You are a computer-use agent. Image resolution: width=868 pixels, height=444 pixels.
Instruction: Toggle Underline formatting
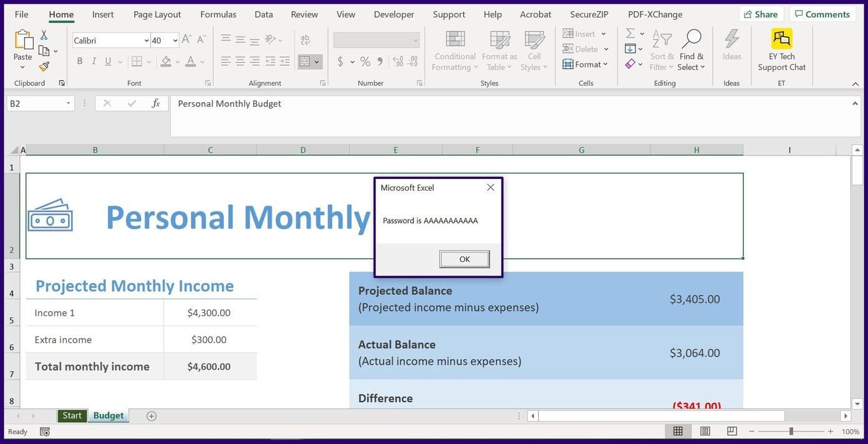click(x=109, y=61)
